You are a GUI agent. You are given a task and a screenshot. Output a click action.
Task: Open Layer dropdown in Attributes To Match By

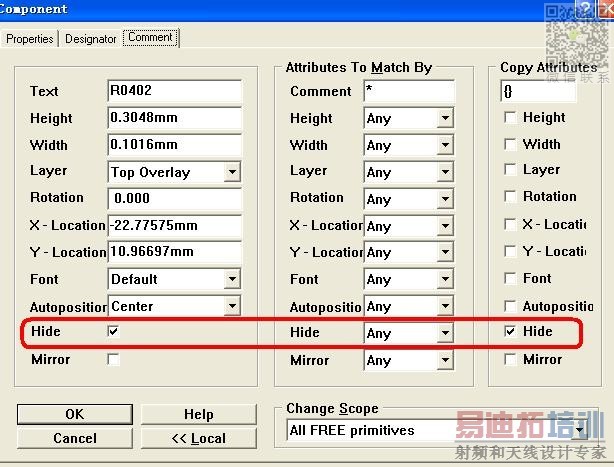(x=409, y=172)
